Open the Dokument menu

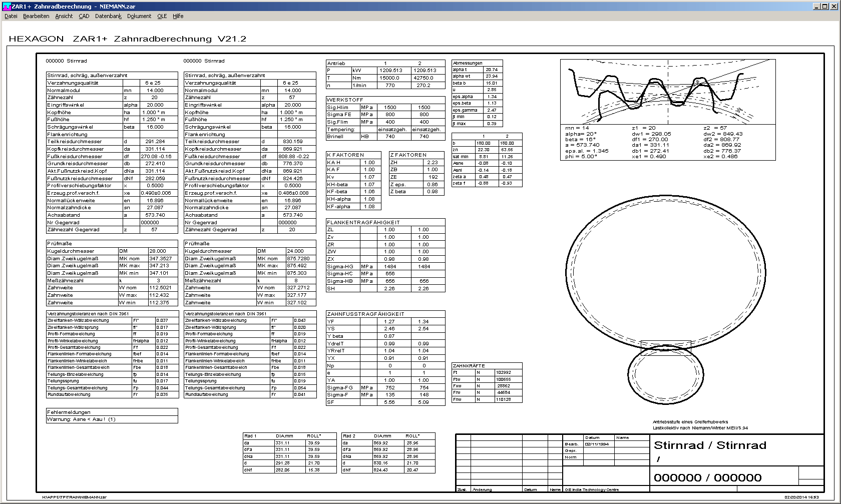(x=139, y=16)
